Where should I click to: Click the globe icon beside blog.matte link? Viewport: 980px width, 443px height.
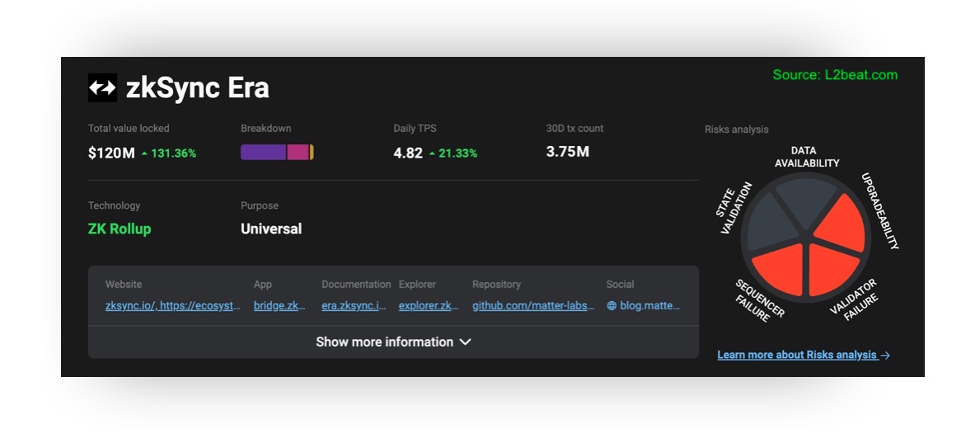[x=612, y=306]
